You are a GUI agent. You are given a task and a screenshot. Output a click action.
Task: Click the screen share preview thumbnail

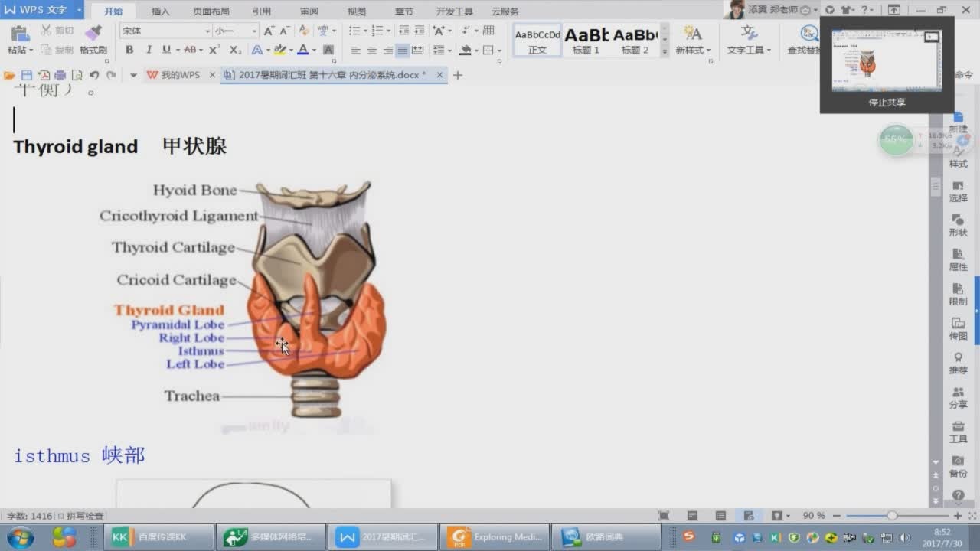click(887, 61)
